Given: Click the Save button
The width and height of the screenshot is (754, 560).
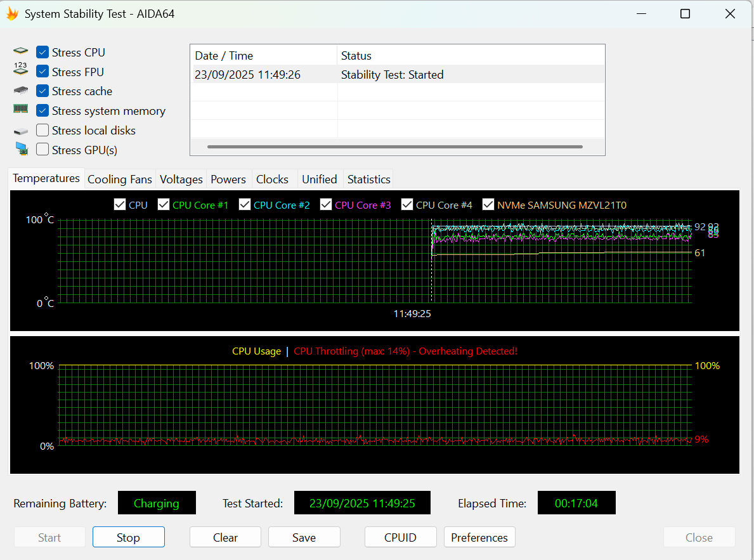Looking at the screenshot, I should pyautogui.click(x=304, y=537).
